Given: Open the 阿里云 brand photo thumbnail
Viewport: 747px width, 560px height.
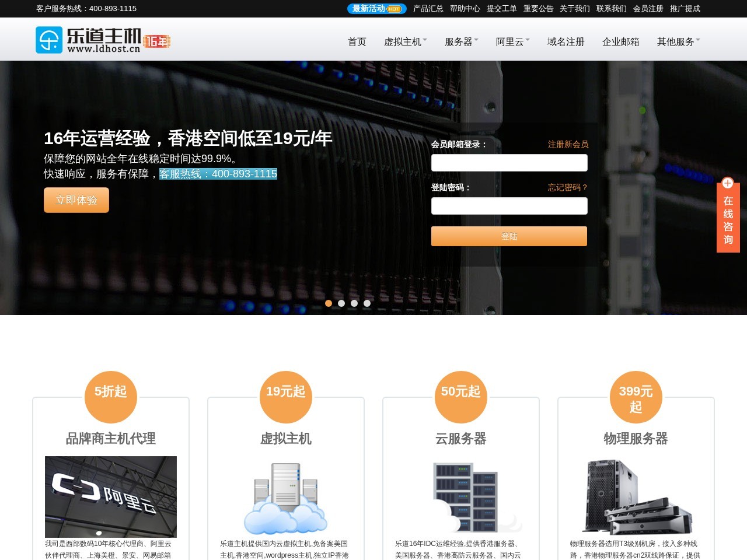Looking at the screenshot, I should point(111,496).
